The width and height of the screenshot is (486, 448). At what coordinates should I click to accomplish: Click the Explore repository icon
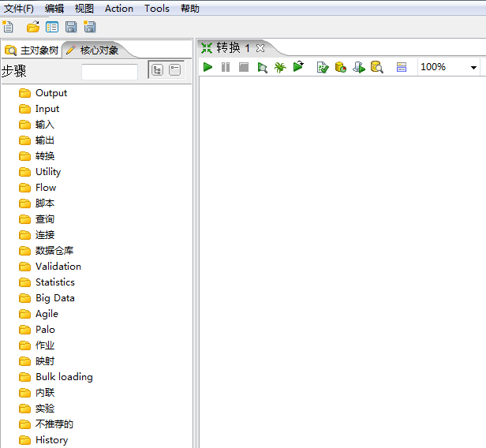[52, 27]
